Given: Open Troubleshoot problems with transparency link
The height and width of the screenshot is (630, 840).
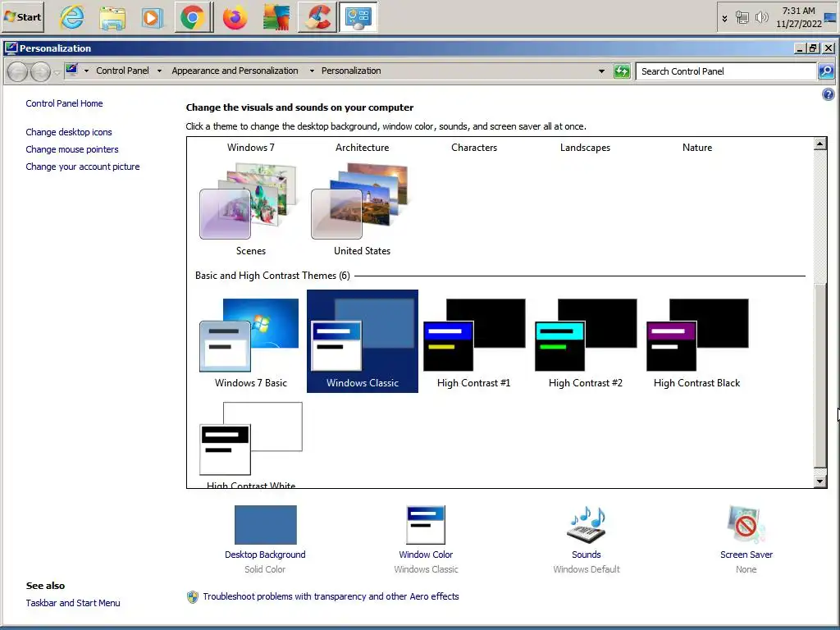Looking at the screenshot, I should (x=331, y=596).
